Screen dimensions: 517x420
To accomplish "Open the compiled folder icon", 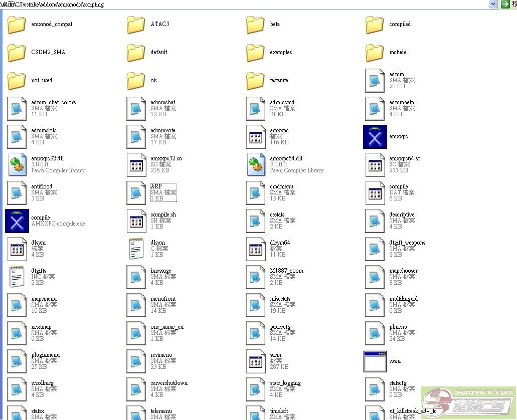I will (x=375, y=25).
